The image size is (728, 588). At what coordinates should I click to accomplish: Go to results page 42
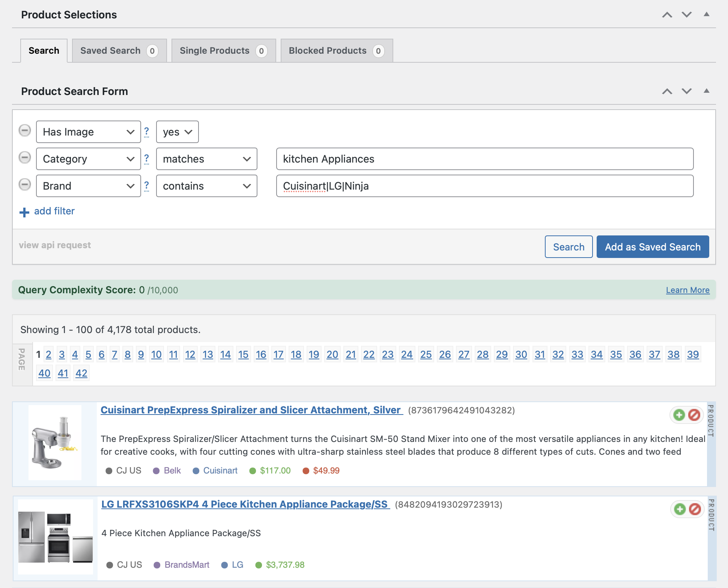coord(81,373)
